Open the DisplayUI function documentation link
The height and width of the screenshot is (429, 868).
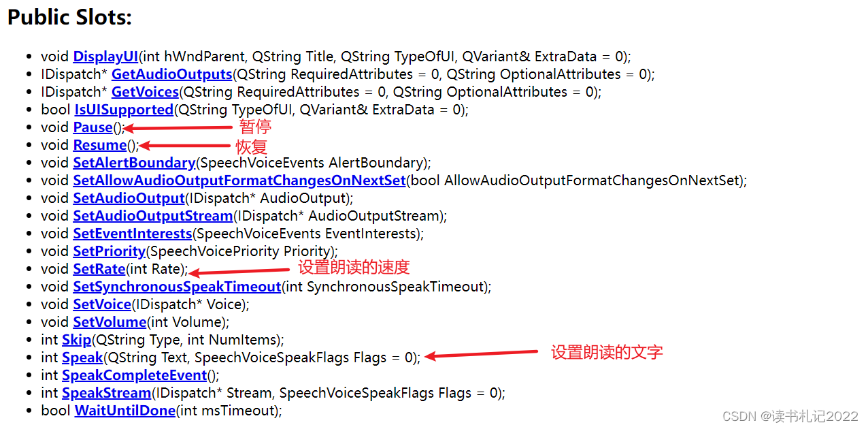pos(105,56)
